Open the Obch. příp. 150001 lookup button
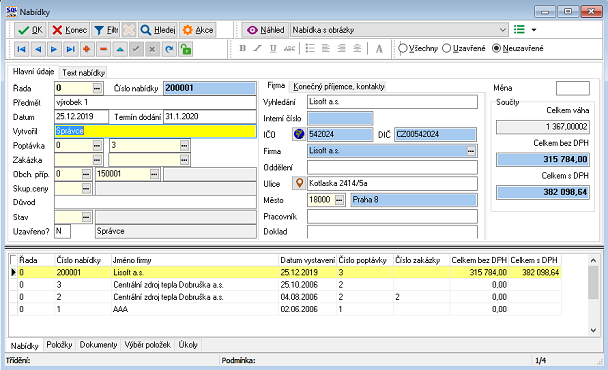This screenshot has height=370, width=608. tap(154, 174)
